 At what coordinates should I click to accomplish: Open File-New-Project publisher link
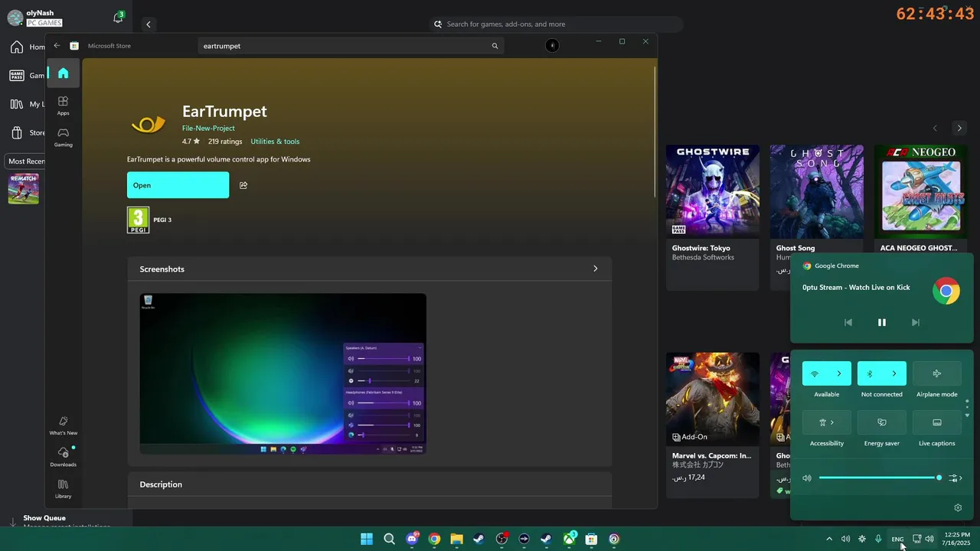tap(208, 129)
